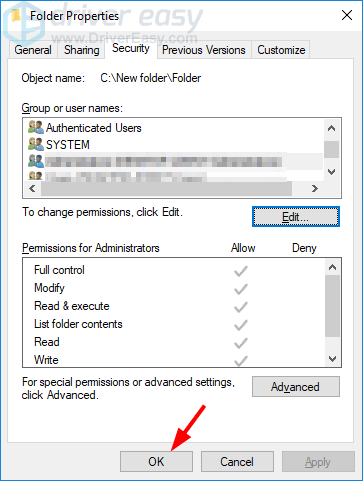
Task: Click the folder icon in title bar
Action: click(x=15, y=15)
